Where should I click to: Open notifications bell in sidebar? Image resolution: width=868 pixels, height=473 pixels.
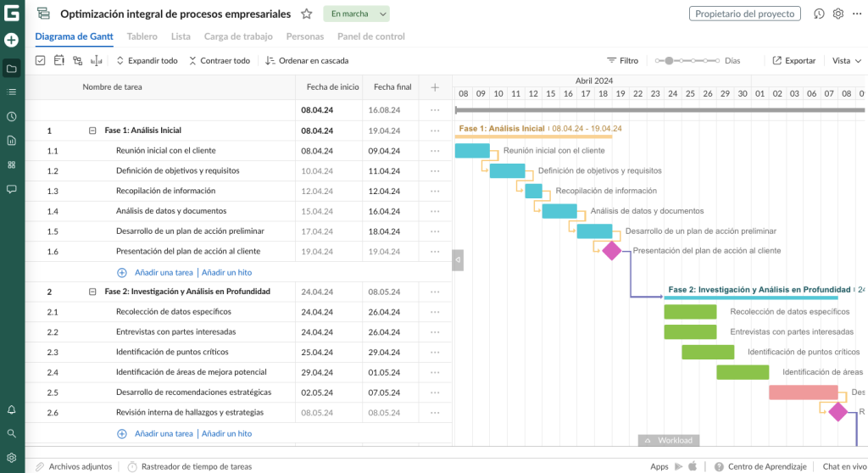tap(12, 410)
